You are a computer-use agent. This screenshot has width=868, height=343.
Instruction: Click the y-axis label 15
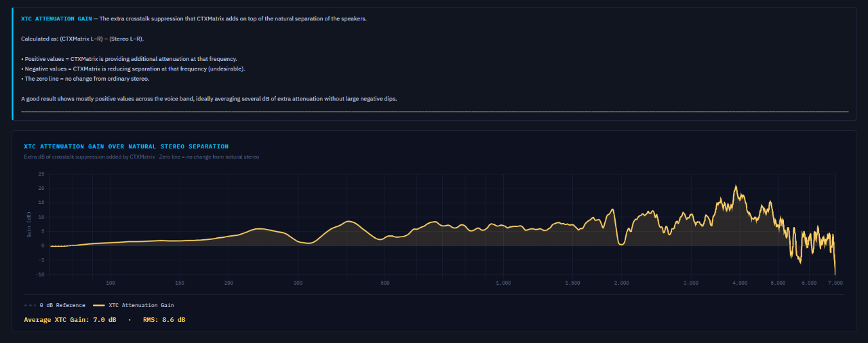[x=41, y=203]
